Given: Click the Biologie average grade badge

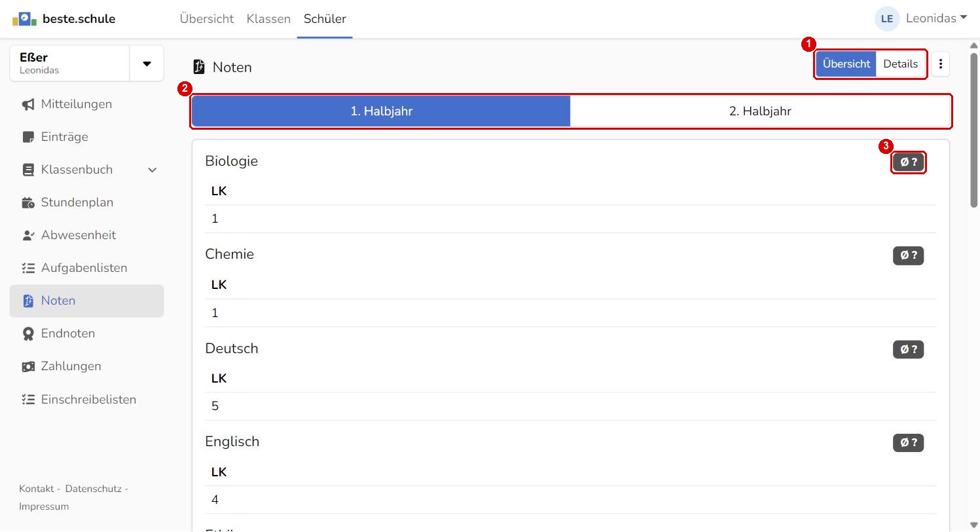Looking at the screenshot, I should [908, 162].
